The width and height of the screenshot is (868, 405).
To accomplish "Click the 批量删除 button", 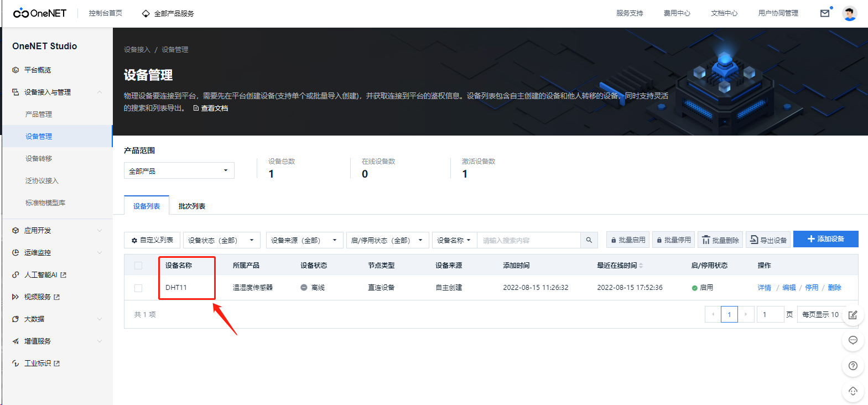I will pyautogui.click(x=720, y=240).
